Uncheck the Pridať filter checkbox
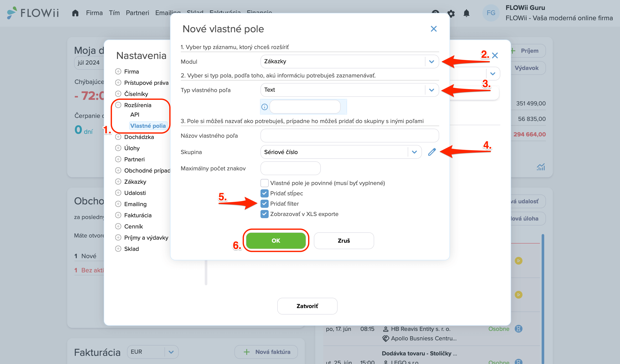This screenshot has width=620, height=364. [264, 204]
